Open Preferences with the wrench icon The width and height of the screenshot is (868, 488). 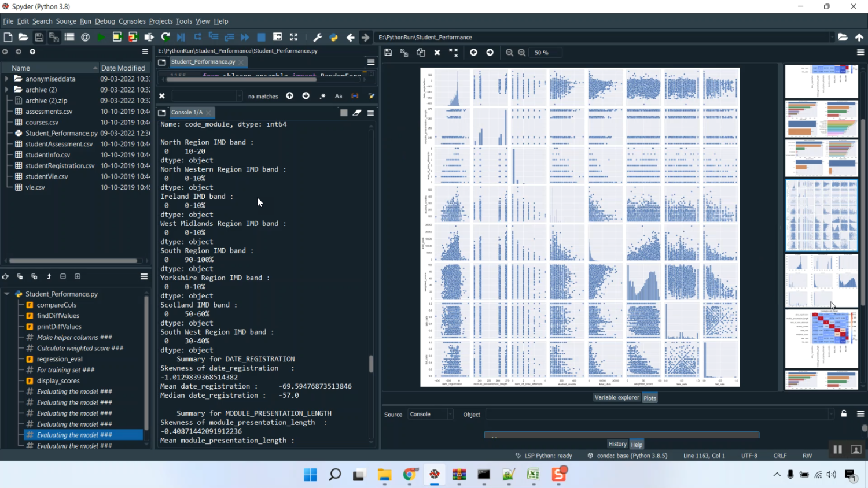317,37
